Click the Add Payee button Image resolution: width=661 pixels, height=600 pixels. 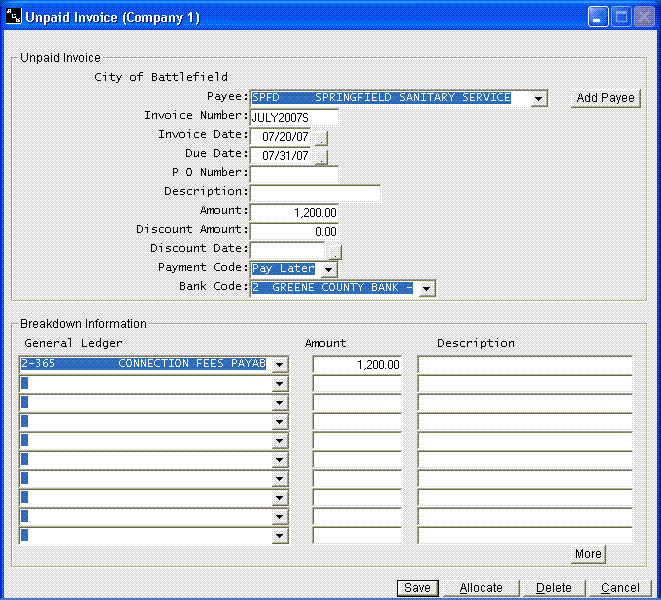(x=606, y=98)
